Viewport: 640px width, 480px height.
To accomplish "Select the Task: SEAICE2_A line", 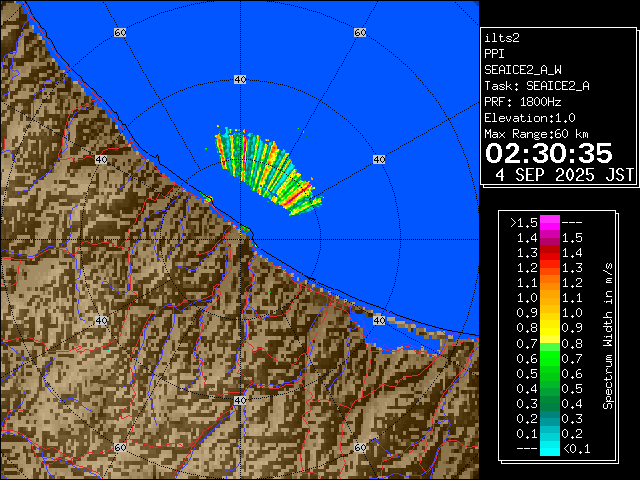I will [x=536, y=86].
